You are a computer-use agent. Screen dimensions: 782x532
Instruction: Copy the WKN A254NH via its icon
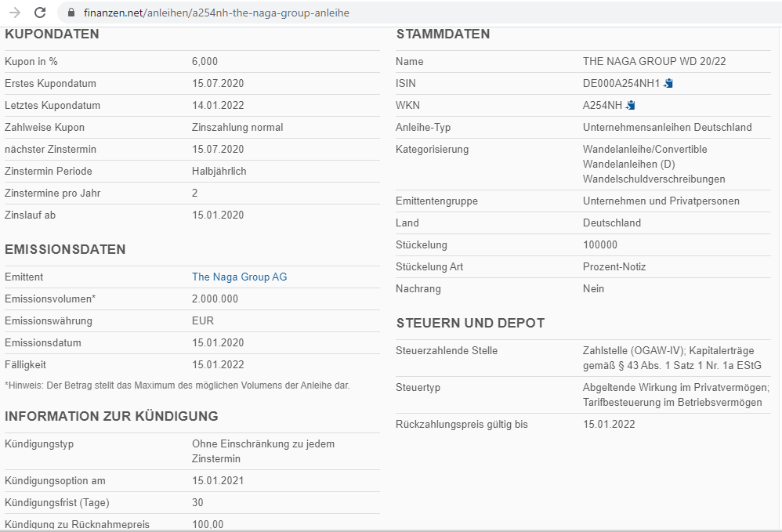[x=630, y=105]
